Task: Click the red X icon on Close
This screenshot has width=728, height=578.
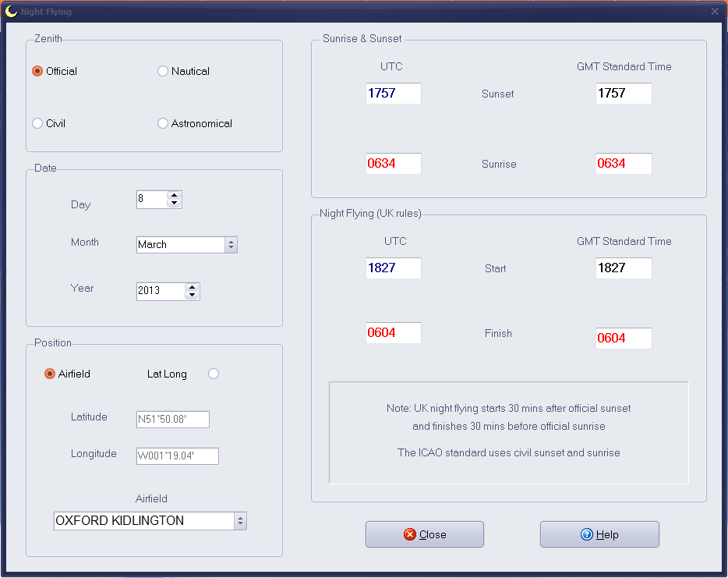Action: click(x=409, y=534)
